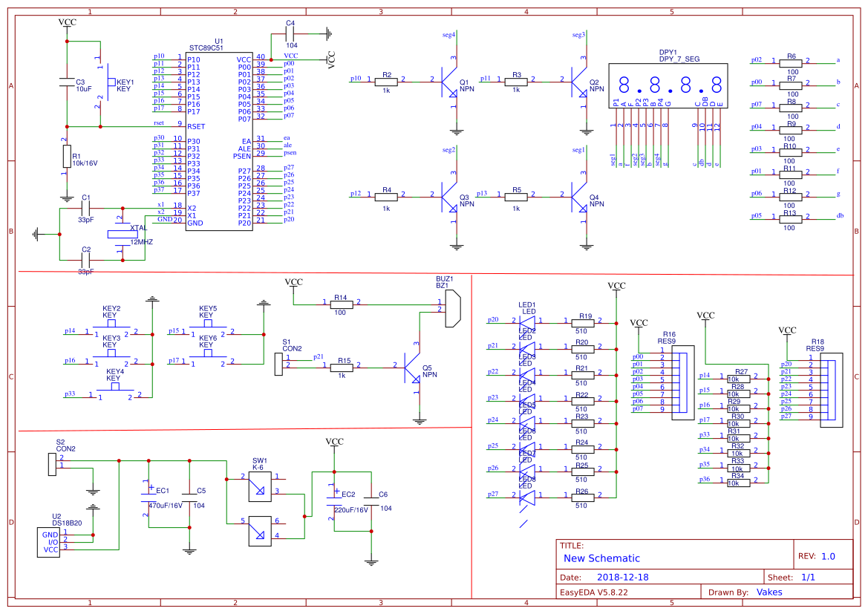This screenshot has width=868, height=614.
Task: Click capacitor C5 104
Action: (189, 496)
